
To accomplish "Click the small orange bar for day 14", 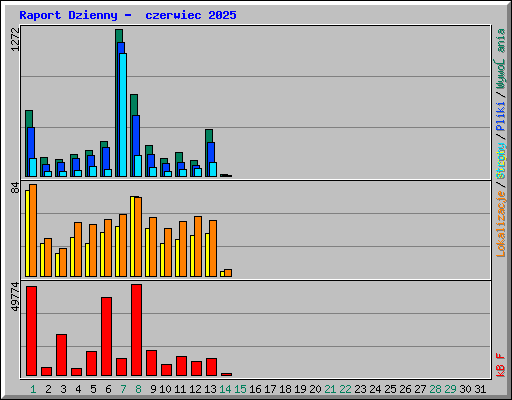I will [x=228, y=273].
